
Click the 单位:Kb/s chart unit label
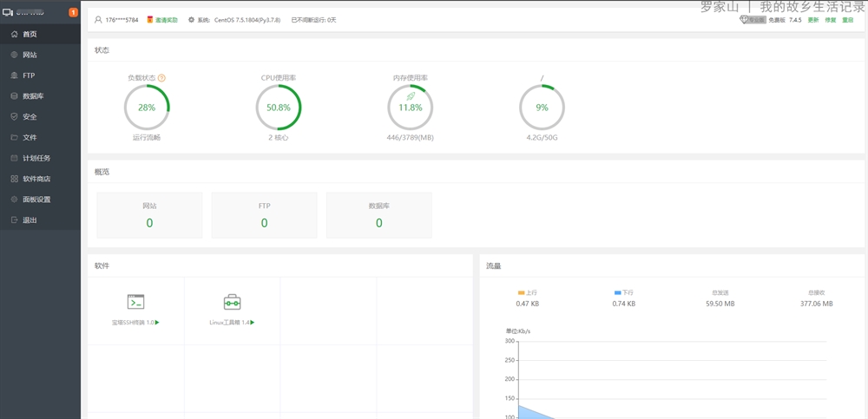pyautogui.click(x=518, y=331)
